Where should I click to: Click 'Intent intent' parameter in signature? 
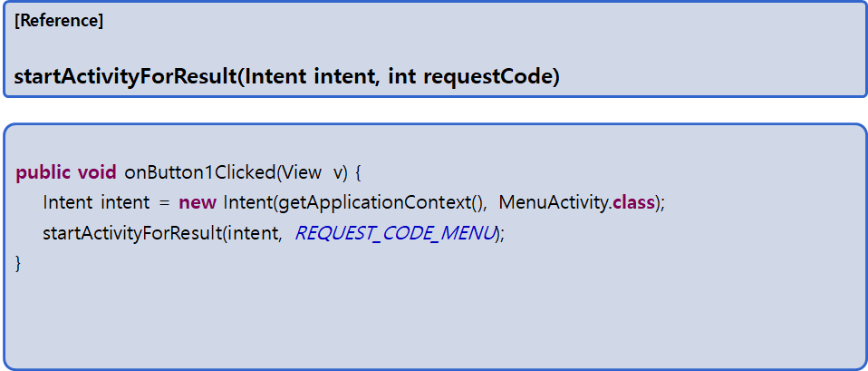coord(312,76)
